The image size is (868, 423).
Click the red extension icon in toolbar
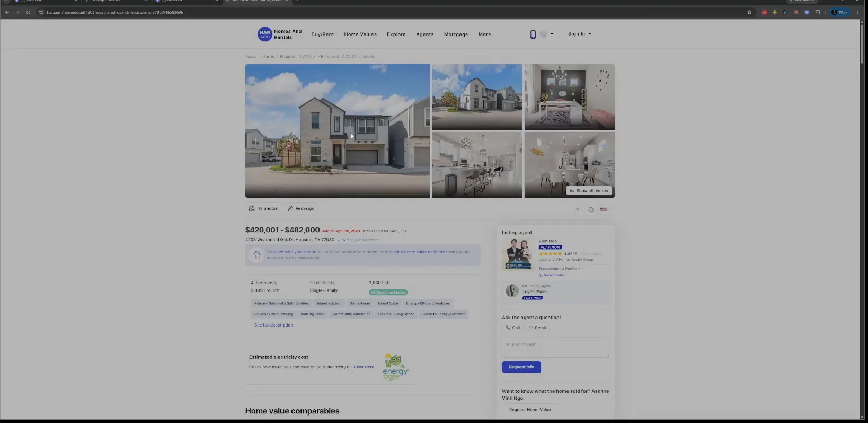pyautogui.click(x=764, y=12)
